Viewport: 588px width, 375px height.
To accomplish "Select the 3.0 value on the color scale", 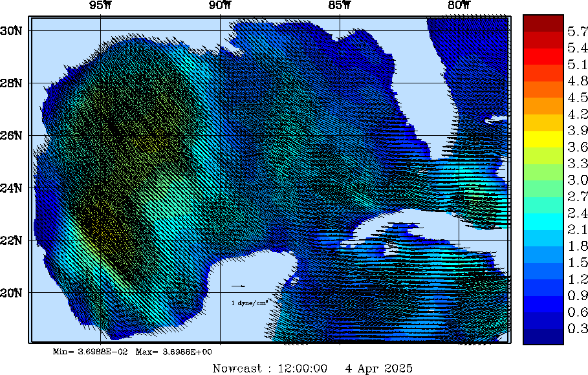I will click(578, 180).
